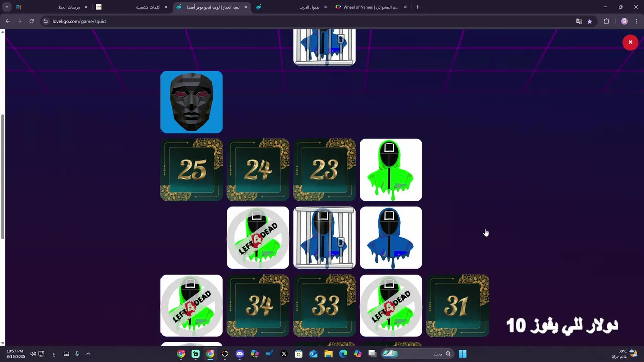
Task: Select the number 24 card
Action: point(258,170)
